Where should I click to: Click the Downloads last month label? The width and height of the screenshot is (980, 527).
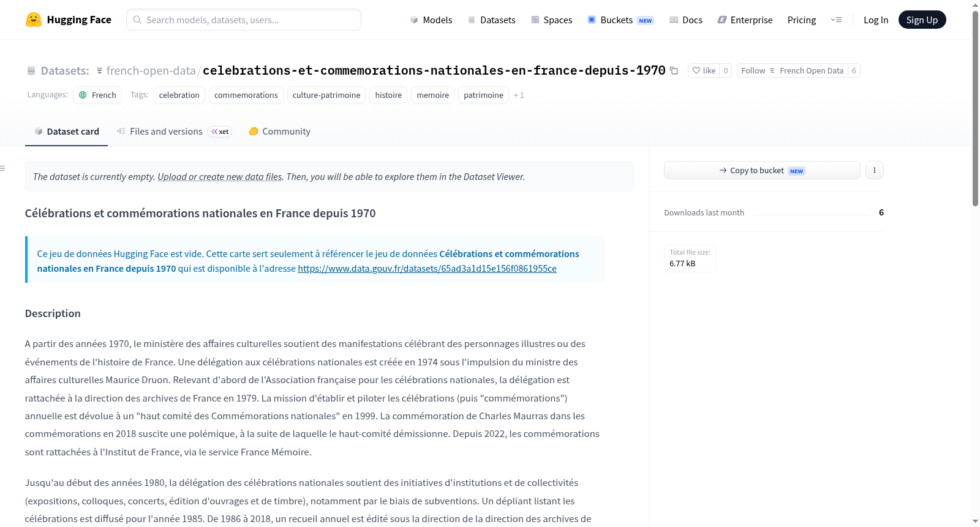point(704,212)
